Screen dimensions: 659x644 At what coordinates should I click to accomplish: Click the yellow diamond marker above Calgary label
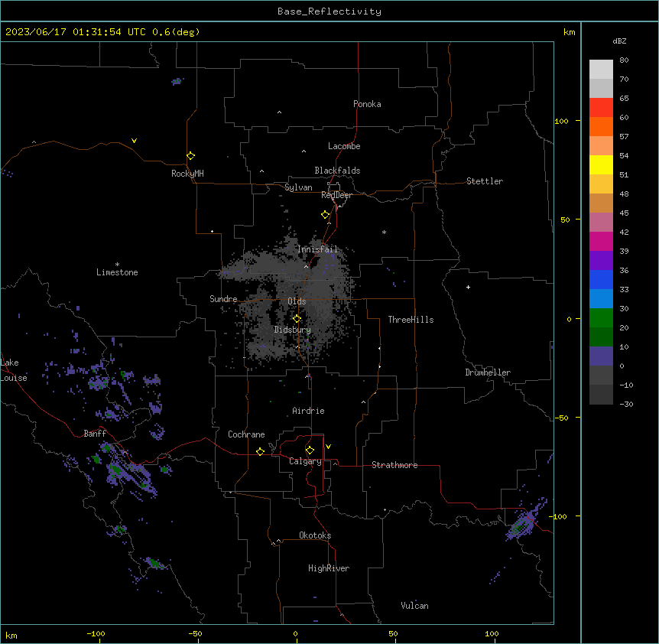pos(310,450)
